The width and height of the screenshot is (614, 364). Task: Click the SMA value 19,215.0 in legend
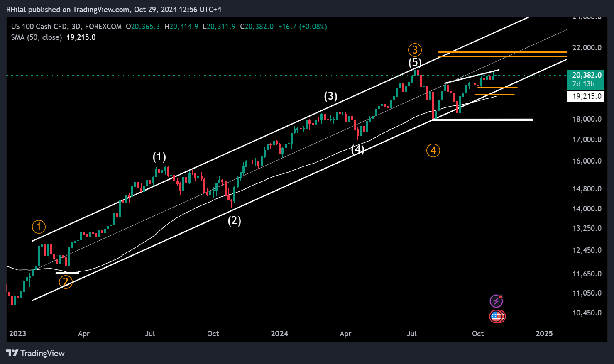81,37
